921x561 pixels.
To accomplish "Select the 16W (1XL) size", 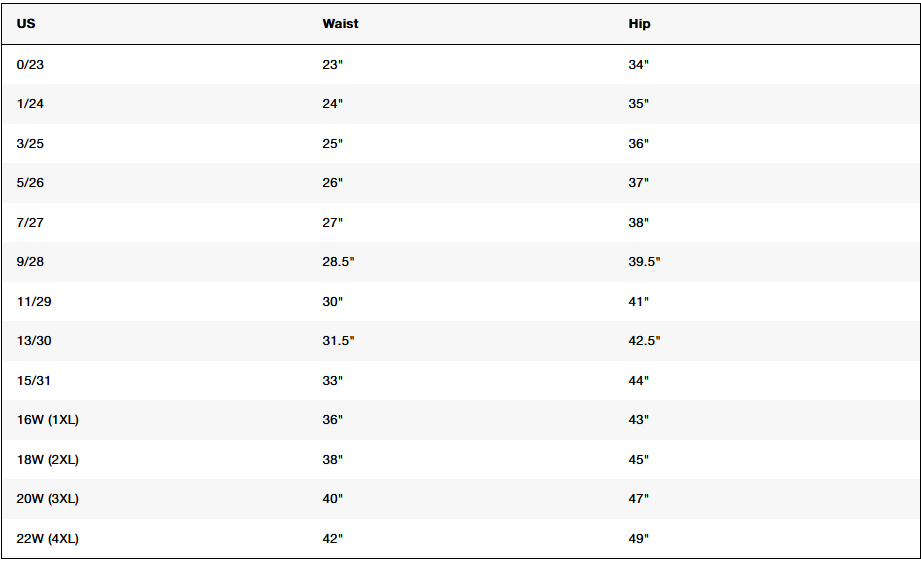I will (x=48, y=419).
